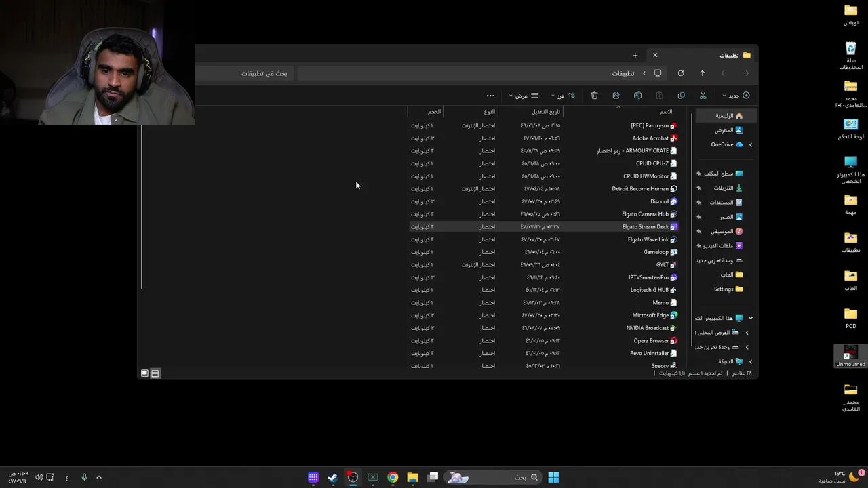Click the IPTVSmartersPro file name
Screen dimensions: 868x488
pos(648,277)
